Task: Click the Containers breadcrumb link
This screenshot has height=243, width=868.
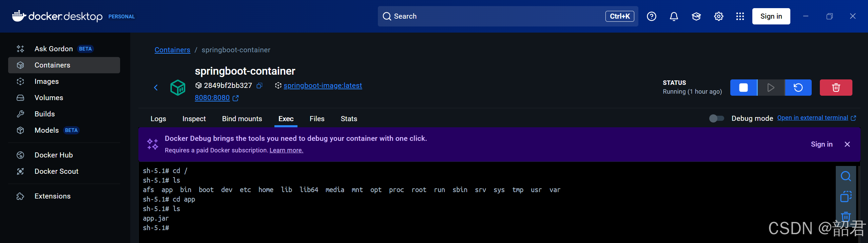Action: click(x=172, y=50)
